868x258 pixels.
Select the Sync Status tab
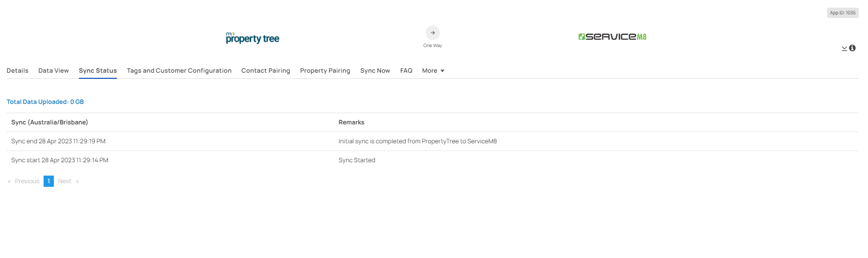(x=98, y=71)
